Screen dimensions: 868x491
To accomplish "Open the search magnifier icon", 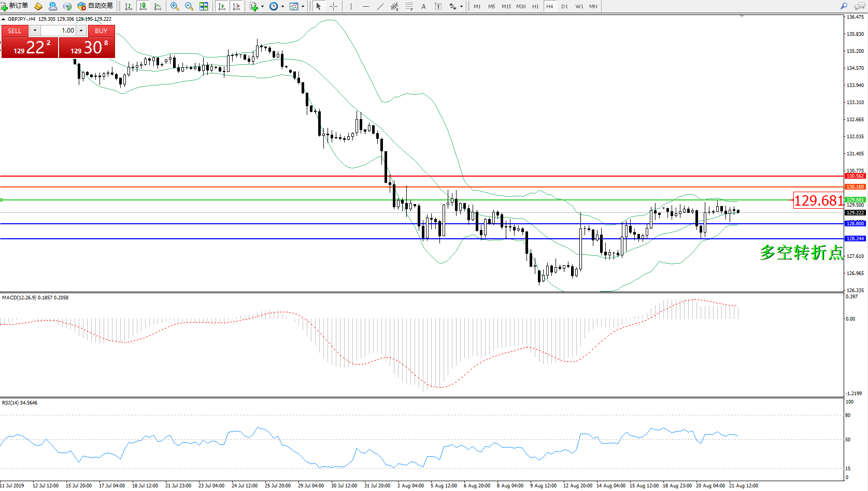I will [844, 6].
